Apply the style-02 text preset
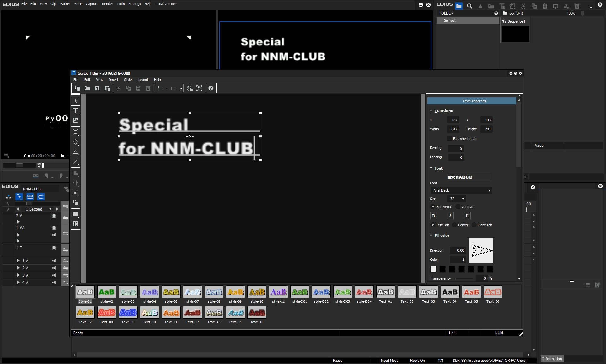The width and height of the screenshot is (606, 364). (107, 295)
